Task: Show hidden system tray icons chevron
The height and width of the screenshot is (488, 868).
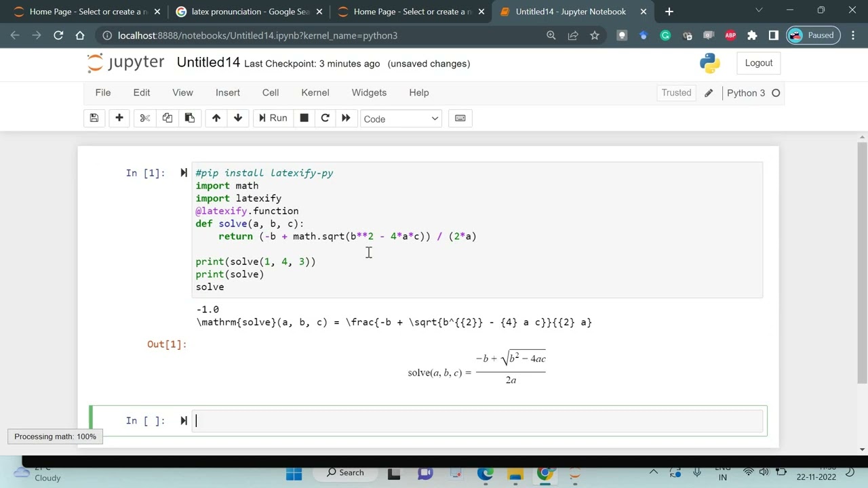Action: (x=654, y=472)
